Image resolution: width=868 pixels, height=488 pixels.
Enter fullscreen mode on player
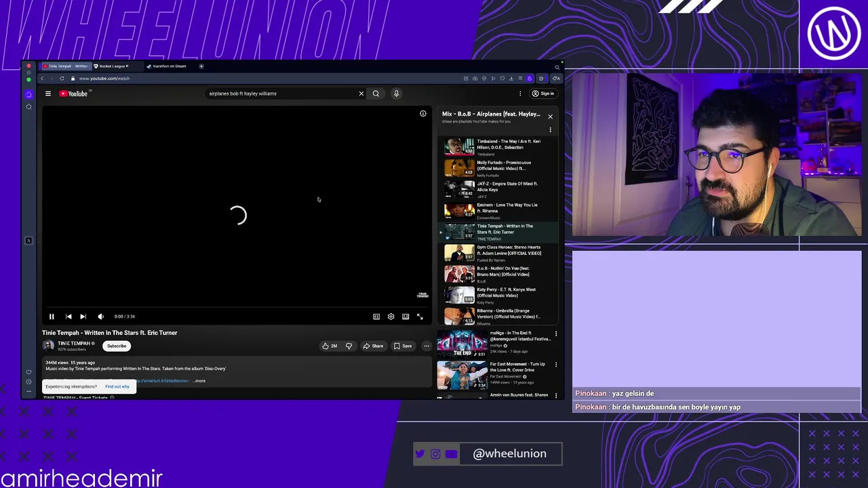click(420, 317)
